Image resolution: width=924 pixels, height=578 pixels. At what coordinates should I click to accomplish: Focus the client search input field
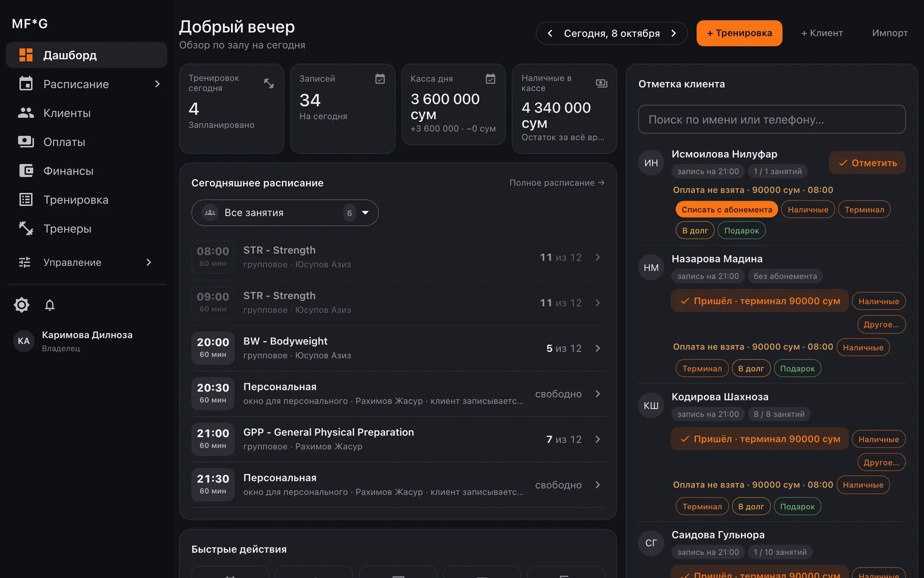click(x=772, y=119)
